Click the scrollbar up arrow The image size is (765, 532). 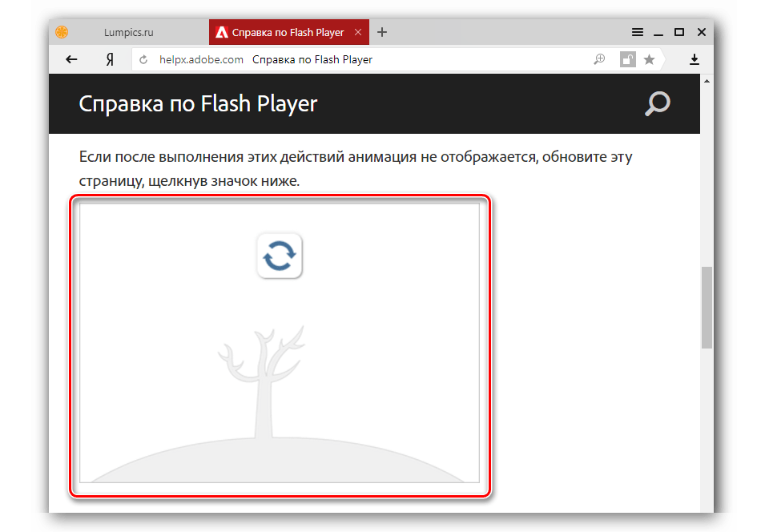(x=707, y=81)
